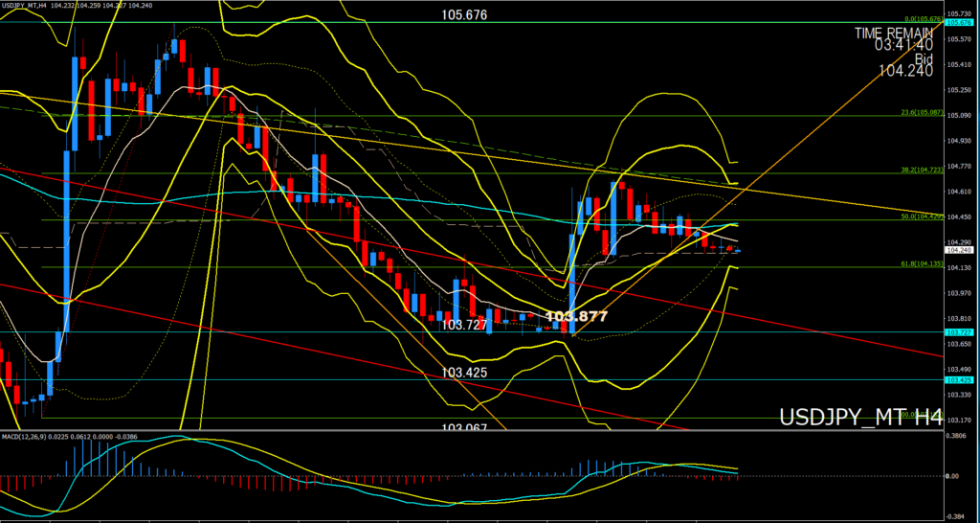Click 0.3806 on the MACD scale
Image resolution: width=980 pixels, height=523 pixels.
pos(958,438)
